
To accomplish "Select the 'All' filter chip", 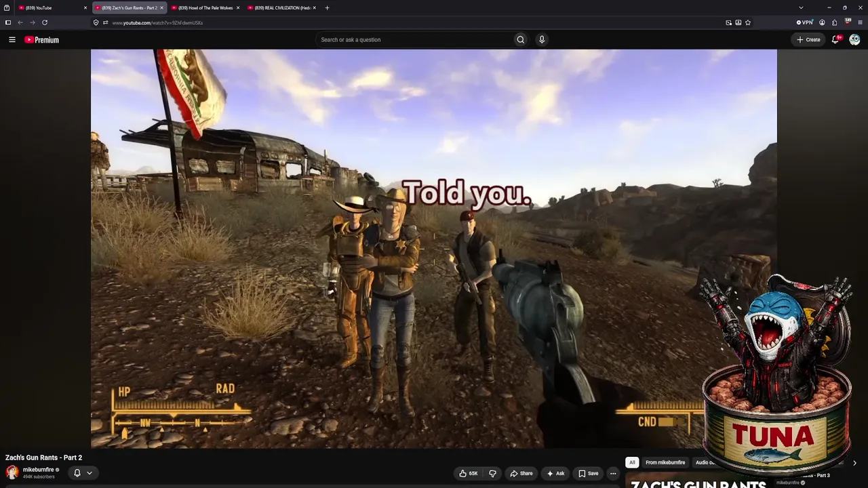I will point(632,462).
